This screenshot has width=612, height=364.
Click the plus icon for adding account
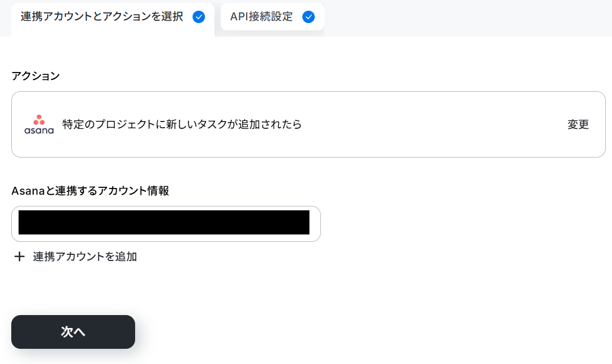[20, 257]
